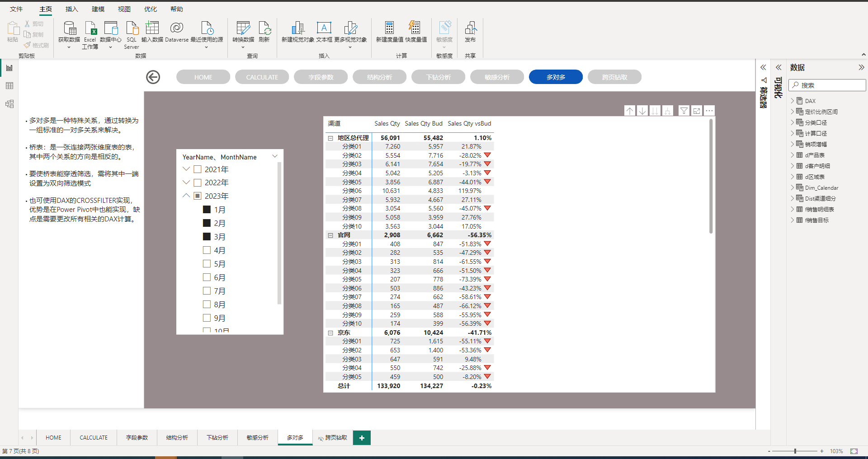
Task: Check the 4月 checkbox
Action: point(207,250)
